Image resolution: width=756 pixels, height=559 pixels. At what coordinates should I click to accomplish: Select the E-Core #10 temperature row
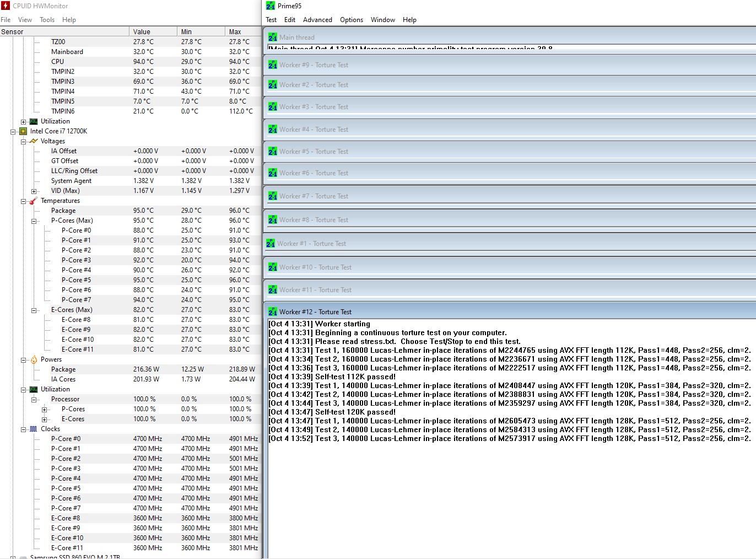[131, 340]
